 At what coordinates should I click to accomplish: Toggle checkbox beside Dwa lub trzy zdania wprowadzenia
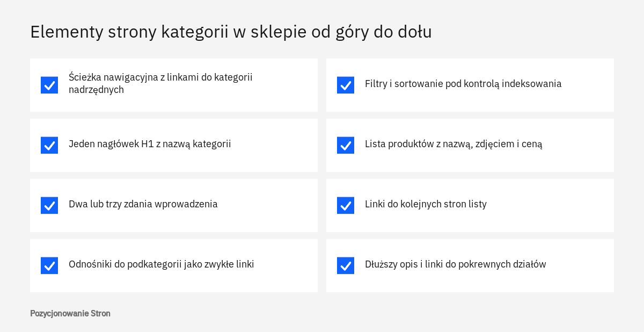[49, 205]
